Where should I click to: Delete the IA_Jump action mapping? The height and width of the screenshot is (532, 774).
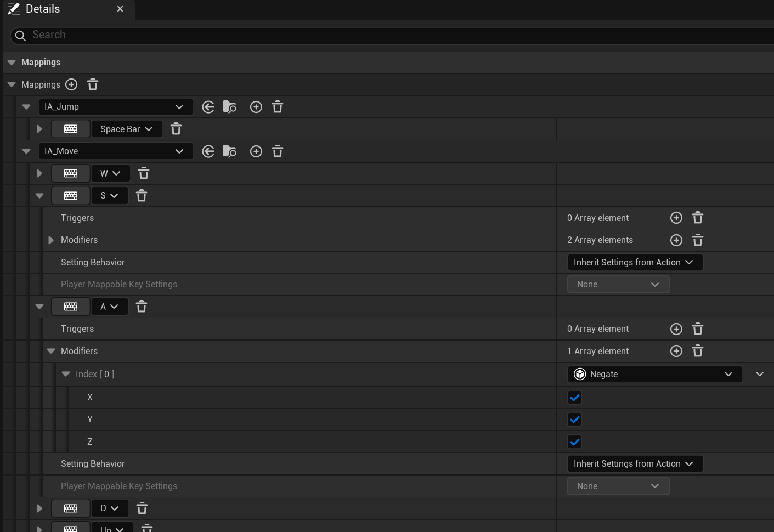278,107
